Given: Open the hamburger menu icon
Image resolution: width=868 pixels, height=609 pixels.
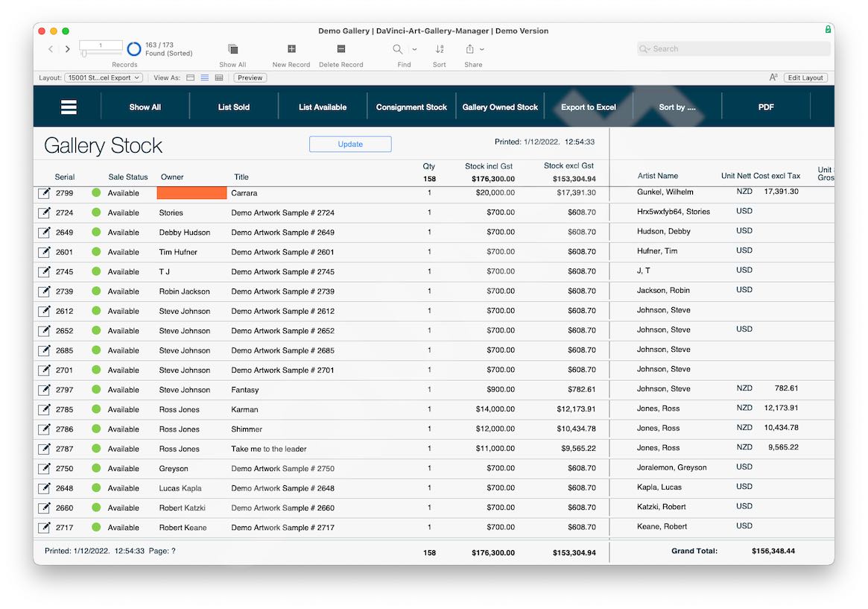Looking at the screenshot, I should [x=69, y=107].
